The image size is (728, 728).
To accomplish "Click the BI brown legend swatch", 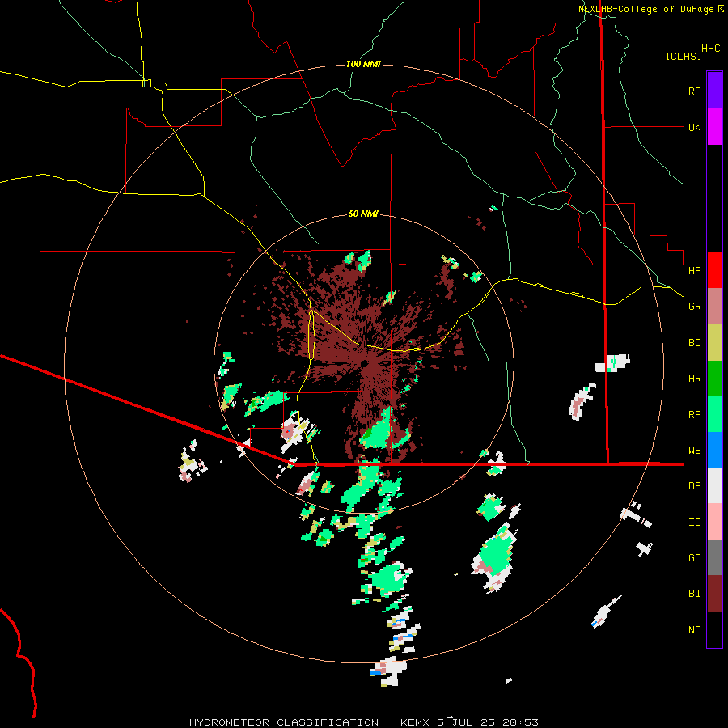I will point(714,594).
